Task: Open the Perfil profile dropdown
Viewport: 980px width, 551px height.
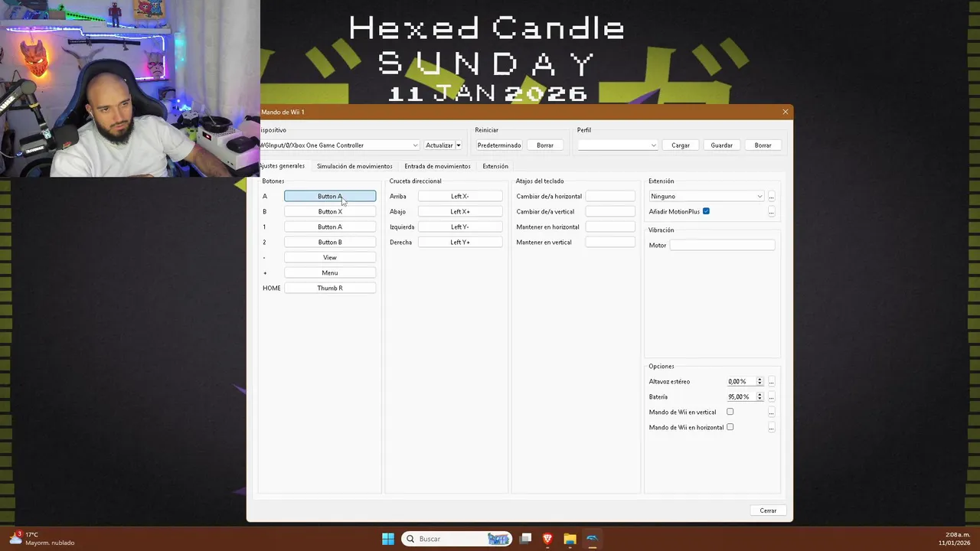Action: click(617, 145)
